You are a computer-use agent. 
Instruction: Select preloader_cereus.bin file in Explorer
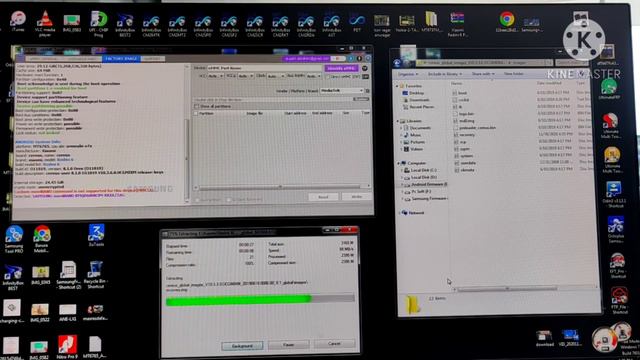click(x=474, y=128)
